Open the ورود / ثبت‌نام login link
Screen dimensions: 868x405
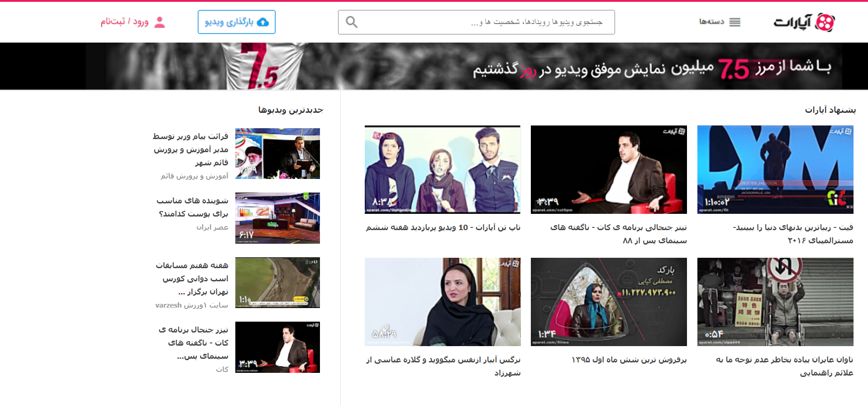124,22
